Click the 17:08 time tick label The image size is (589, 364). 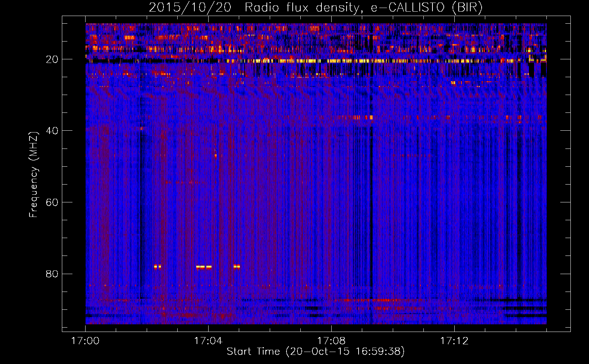[x=331, y=341]
